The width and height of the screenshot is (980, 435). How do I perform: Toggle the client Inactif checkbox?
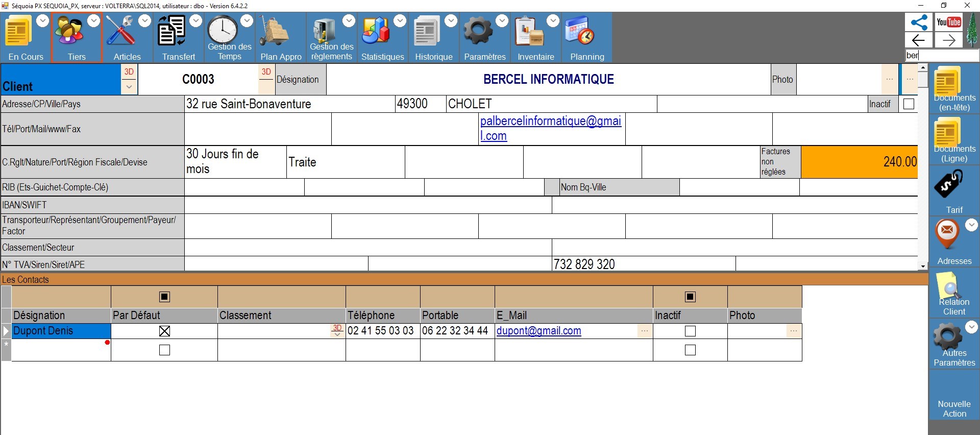[x=909, y=104]
